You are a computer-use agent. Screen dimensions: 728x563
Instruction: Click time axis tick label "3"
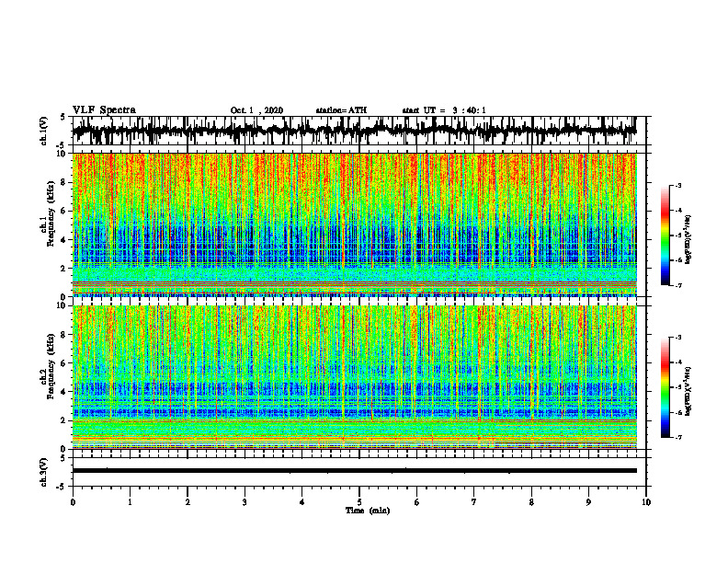point(245,502)
